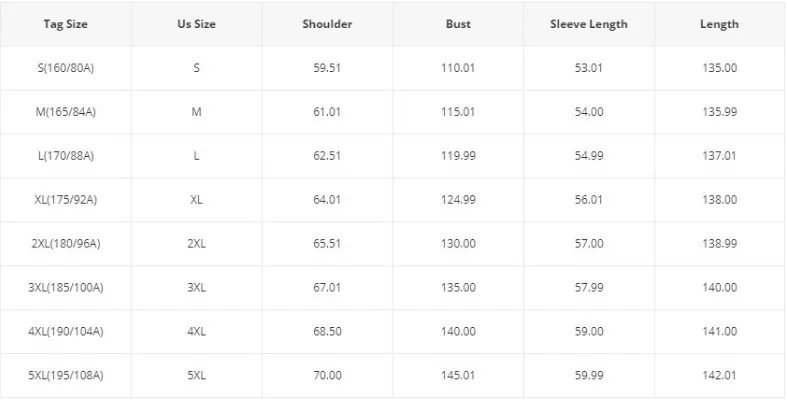Click the 3XL(185/100A) tag size cell
Image resolution: width=787 pixels, height=411 pixels.
pos(65,288)
